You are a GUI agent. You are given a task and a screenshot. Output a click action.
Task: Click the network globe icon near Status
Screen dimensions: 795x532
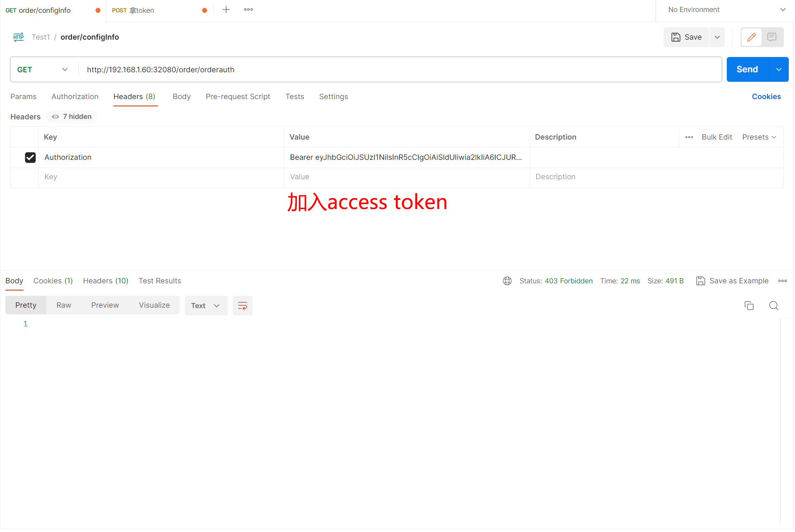[x=507, y=281]
